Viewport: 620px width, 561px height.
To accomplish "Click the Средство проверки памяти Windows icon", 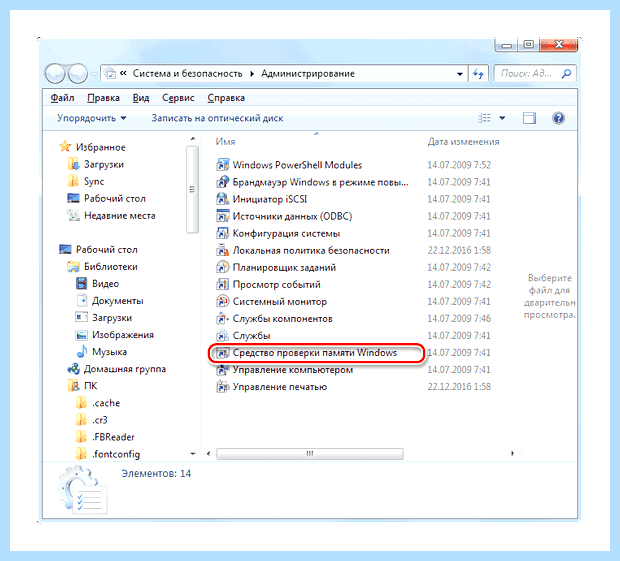I will (x=222, y=353).
